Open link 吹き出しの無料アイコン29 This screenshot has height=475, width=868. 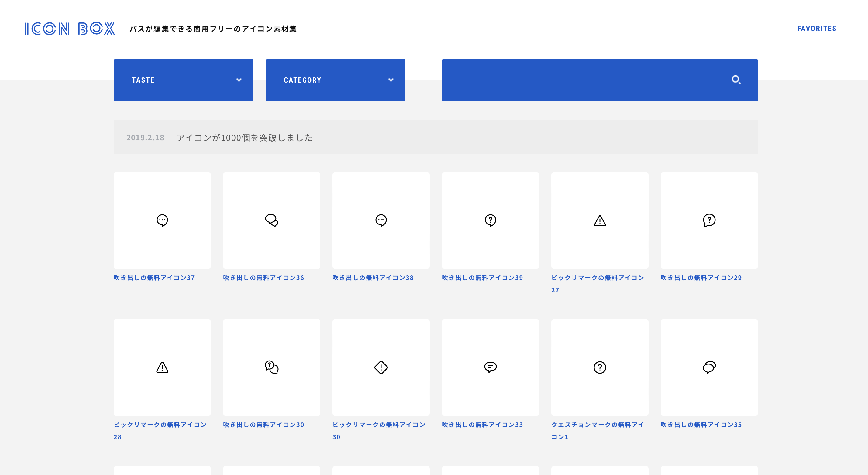pyautogui.click(x=701, y=278)
